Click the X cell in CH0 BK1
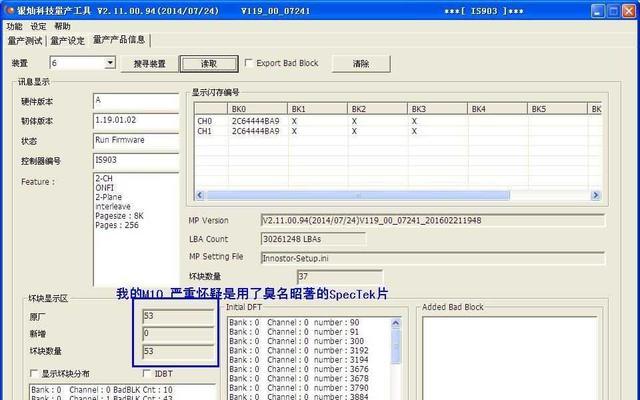Viewport: 640px width, 400px height. coord(294,121)
